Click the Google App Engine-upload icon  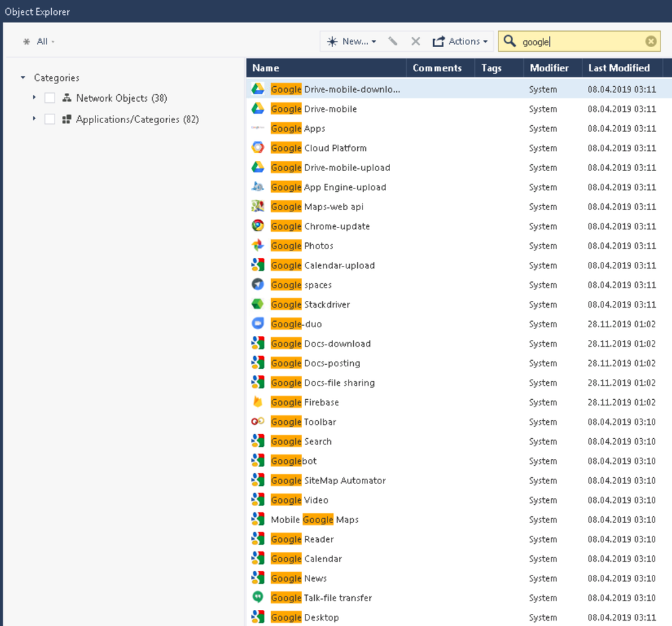[x=258, y=186]
